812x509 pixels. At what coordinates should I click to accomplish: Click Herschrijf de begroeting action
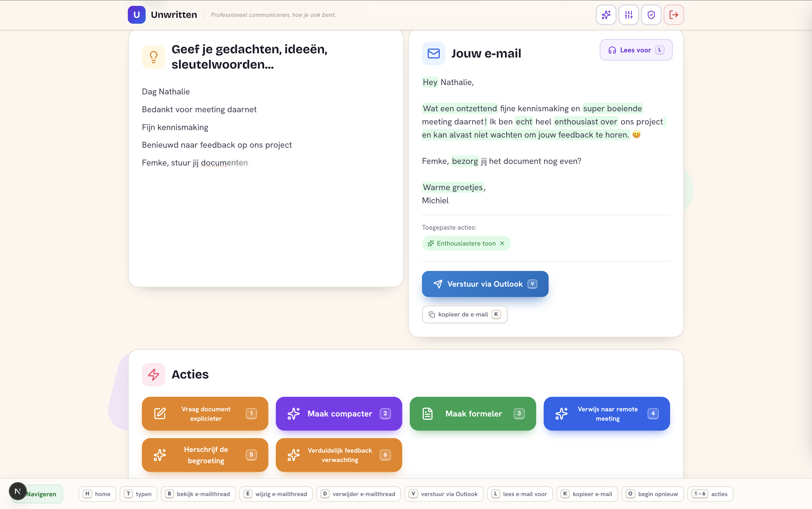[x=205, y=455]
